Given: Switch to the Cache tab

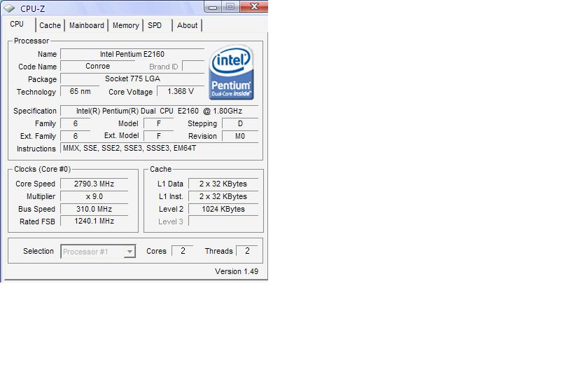Looking at the screenshot, I should pyautogui.click(x=50, y=25).
